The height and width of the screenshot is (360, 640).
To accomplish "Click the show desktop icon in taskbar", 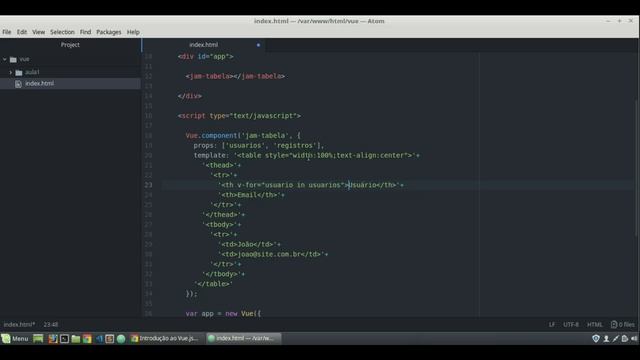I will click(x=38, y=338).
